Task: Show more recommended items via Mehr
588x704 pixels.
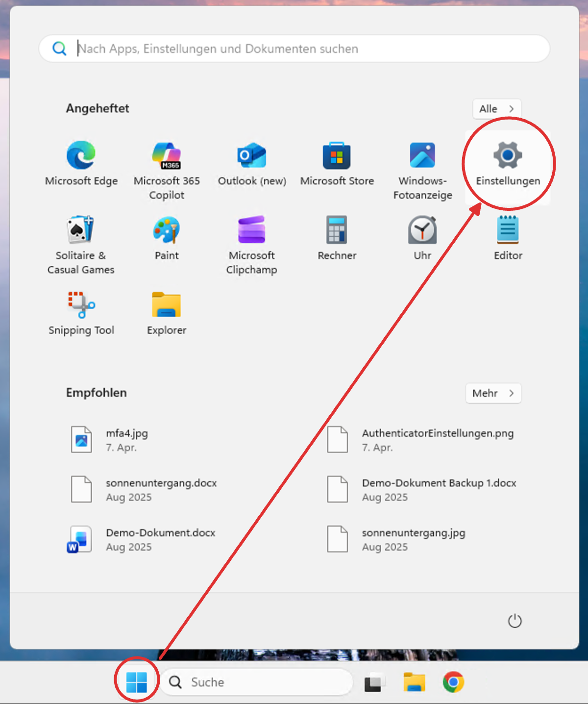Action: point(493,393)
